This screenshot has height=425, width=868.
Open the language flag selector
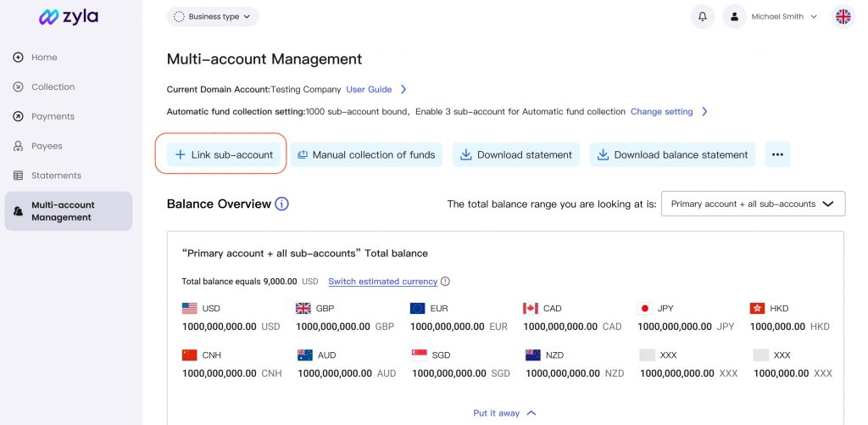pos(843,17)
